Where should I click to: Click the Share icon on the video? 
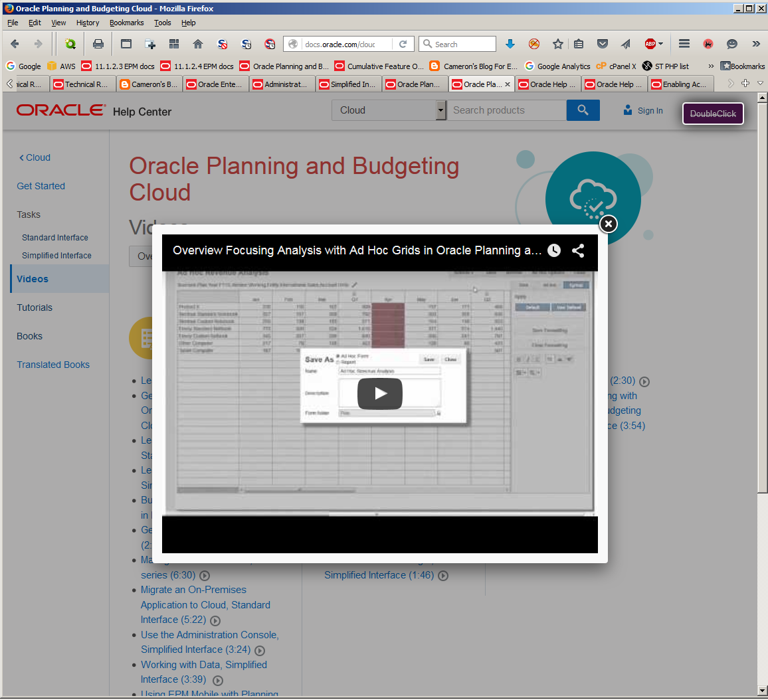point(578,250)
